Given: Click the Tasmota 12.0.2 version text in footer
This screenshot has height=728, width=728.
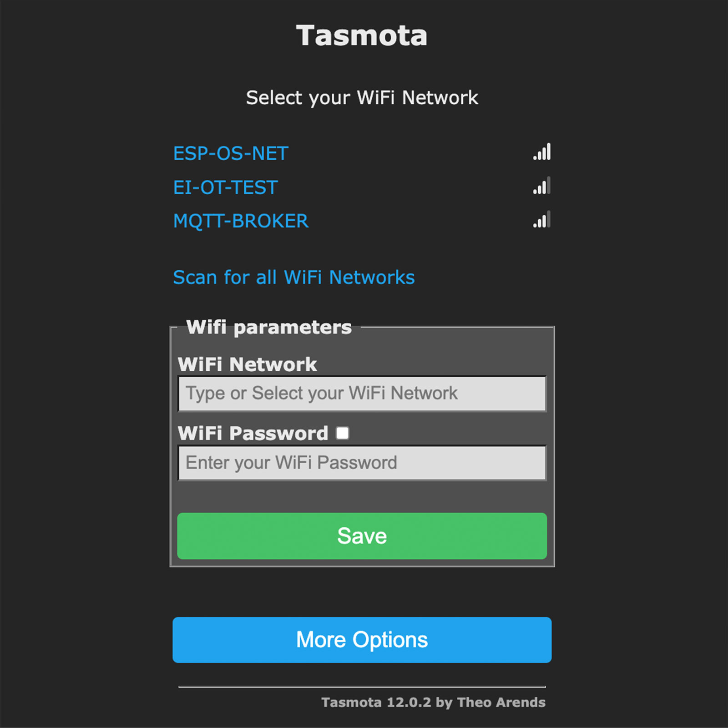Looking at the screenshot, I should click(376, 703).
